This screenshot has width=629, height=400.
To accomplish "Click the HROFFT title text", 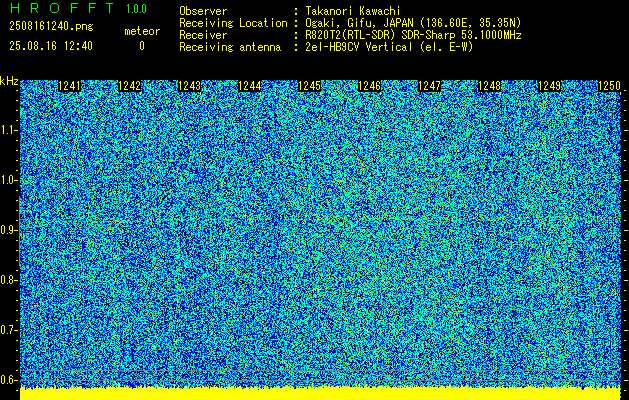I will 61,8.
